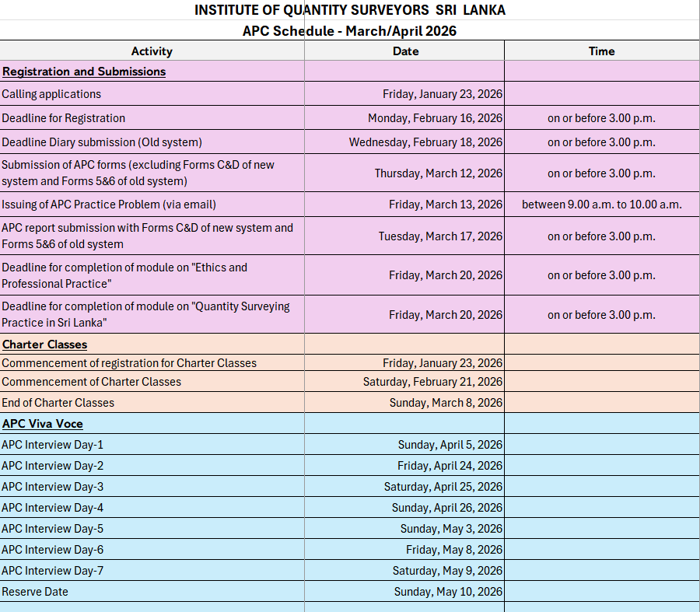The height and width of the screenshot is (612, 700).
Task: Click the 'Deadline for Registration' activity cell
Action: [64, 118]
